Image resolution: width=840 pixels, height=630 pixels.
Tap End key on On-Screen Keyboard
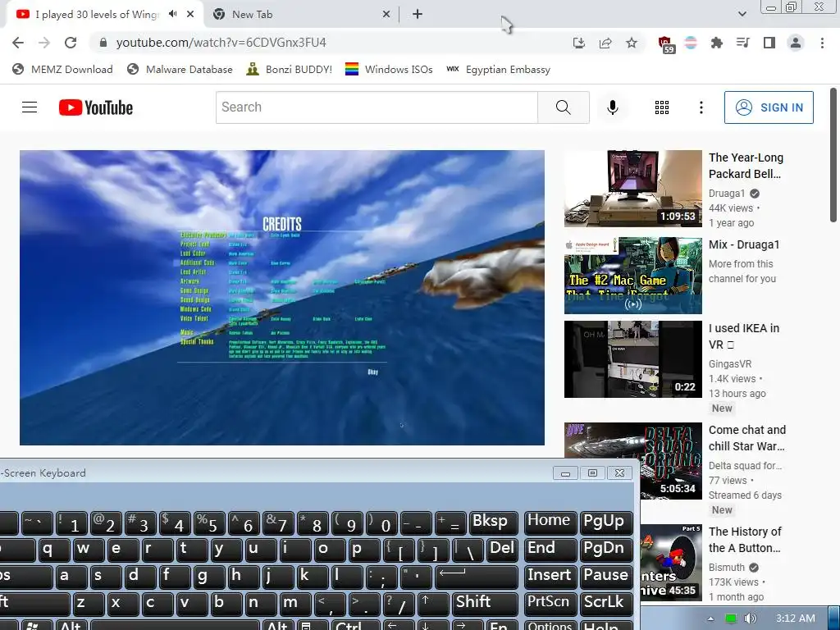click(x=550, y=549)
